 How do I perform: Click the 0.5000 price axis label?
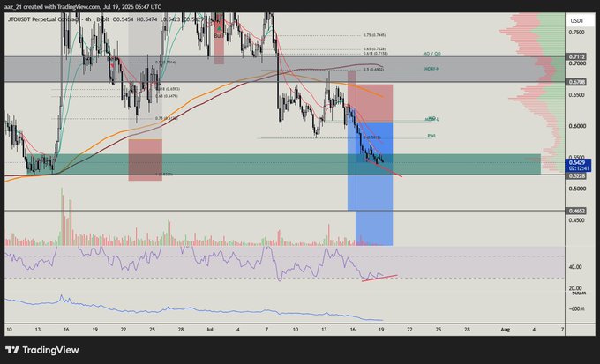pyautogui.click(x=576, y=189)
